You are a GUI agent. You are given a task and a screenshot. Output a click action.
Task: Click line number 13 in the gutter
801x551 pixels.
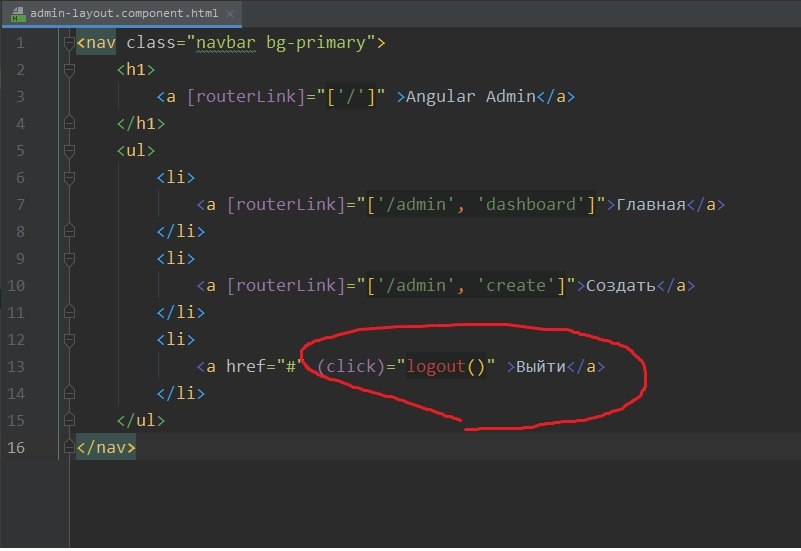click(16, 367)
